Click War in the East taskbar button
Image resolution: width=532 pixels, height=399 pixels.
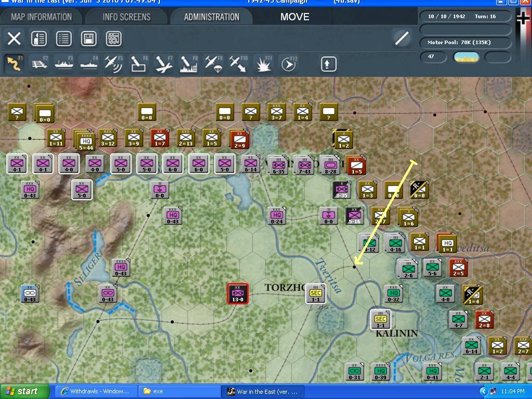pyautogui.click(x=262, y=391)
